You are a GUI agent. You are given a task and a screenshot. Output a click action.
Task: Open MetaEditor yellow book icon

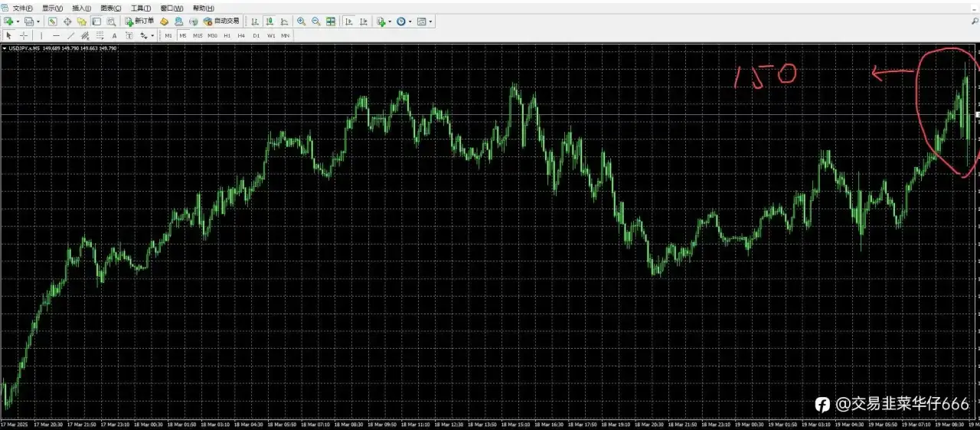[164, 21]
